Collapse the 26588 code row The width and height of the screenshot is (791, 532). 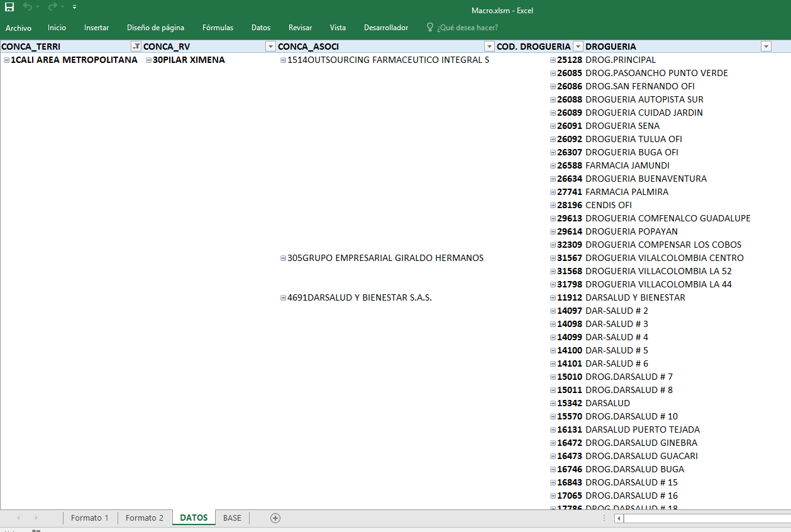click(553, 166)
